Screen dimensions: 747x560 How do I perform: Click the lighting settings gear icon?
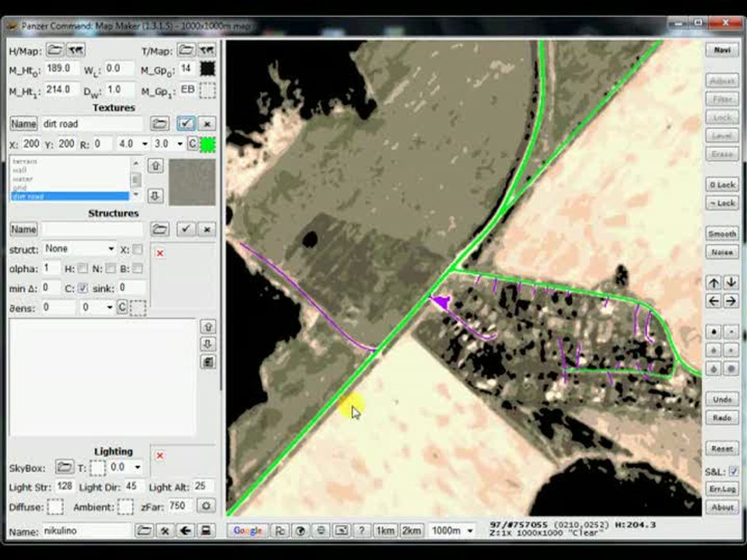point(205,506)
